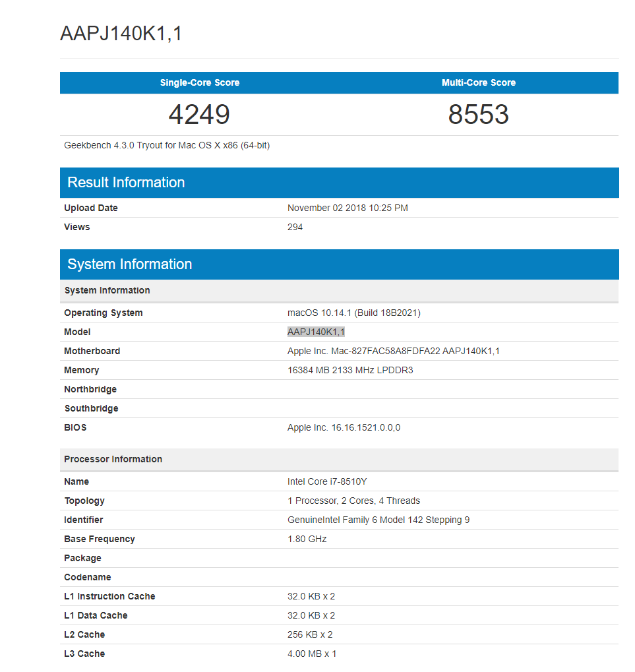Viewport: 635px width, 672px height.
Task: Click the 8553 multi-core score
Action: pyautogui.click(x=479, y=114)
